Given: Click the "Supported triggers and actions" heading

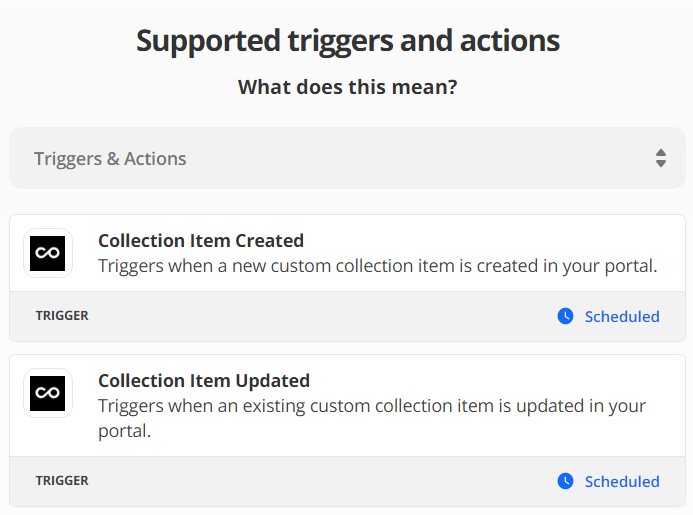Looking at the screenshot, I should [x=347, y=41].
